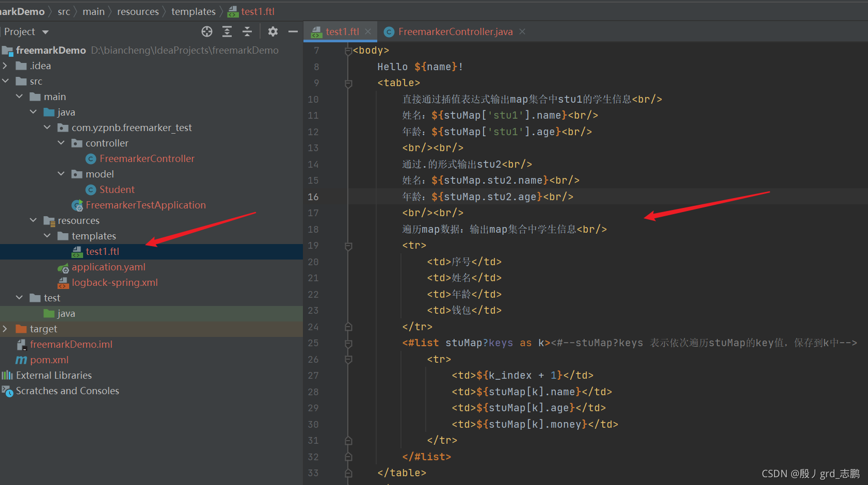This screenshot has height=485, width=868.
Task: Open Project panel settings gear
Action: pyautogui.click(x=273, y=31)
